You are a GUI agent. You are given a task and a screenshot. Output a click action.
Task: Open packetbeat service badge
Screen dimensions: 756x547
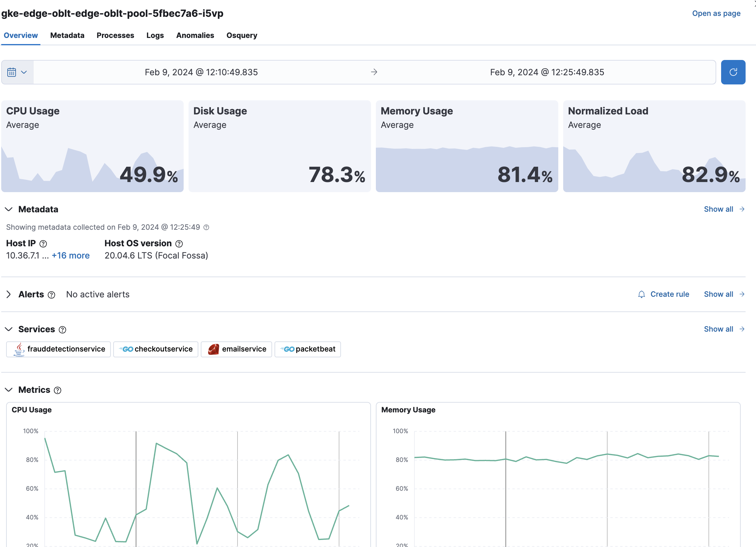pos(308,349)
